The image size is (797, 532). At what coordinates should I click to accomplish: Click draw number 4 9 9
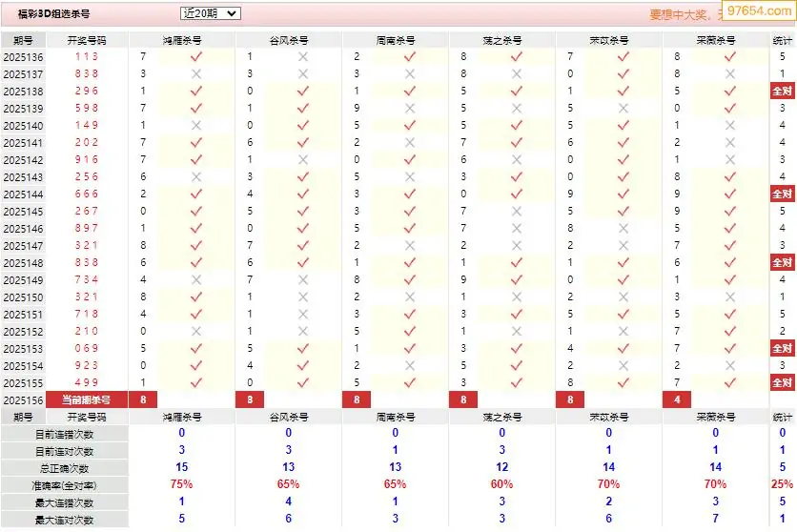click(87, 382)
